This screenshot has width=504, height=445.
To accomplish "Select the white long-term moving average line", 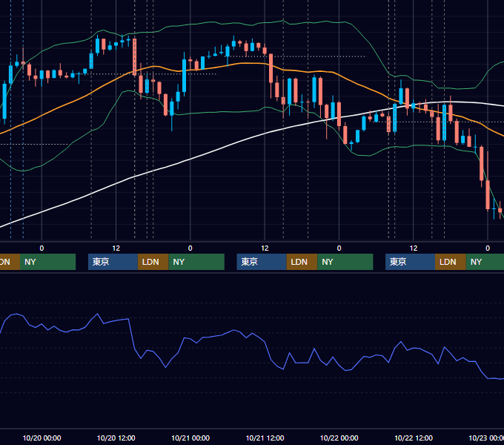I will 190,159.
